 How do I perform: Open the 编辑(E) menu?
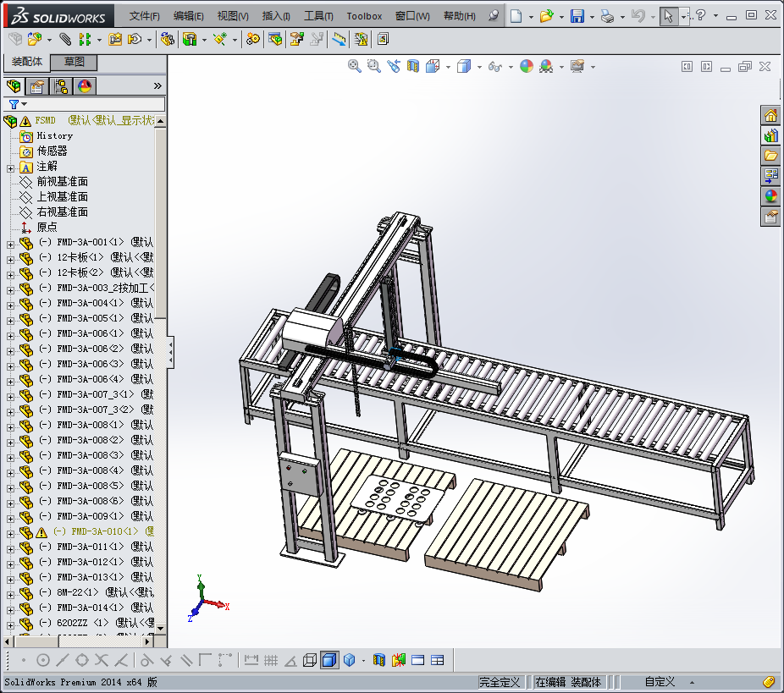point(189,16)
